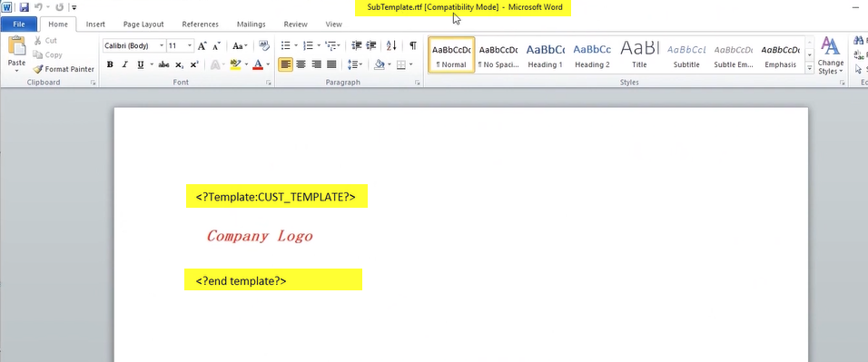This screenshot has height=362, width=868.
Task: Open the Paragraph dialog launcher
Action: (x=418, y=83)
